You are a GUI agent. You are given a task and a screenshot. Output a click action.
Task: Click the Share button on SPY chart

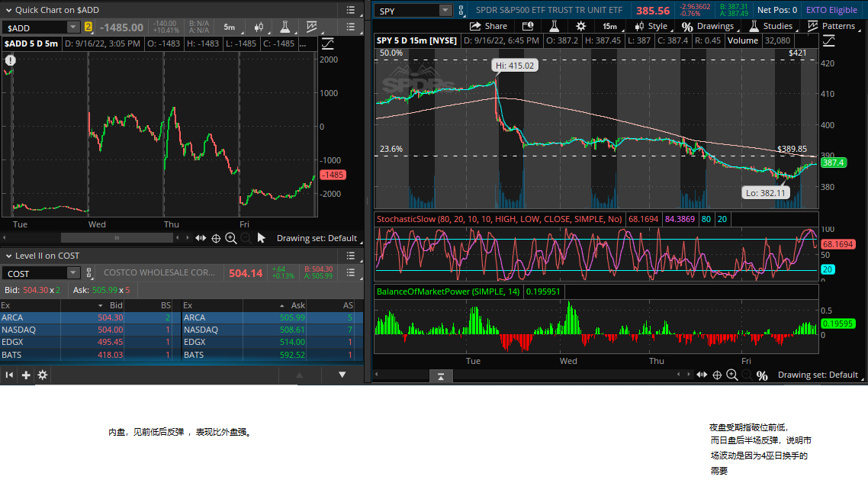click(488, 26)
